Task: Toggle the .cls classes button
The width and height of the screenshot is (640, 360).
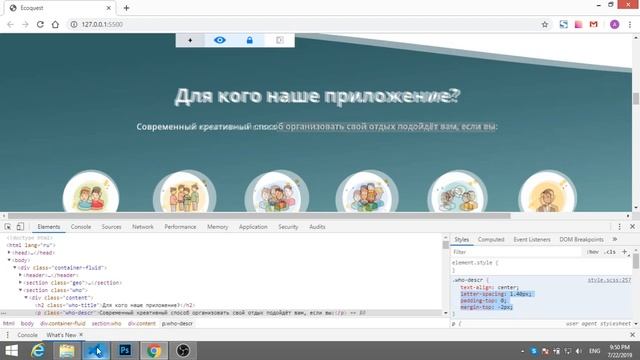Action: (x=610, y=252)
